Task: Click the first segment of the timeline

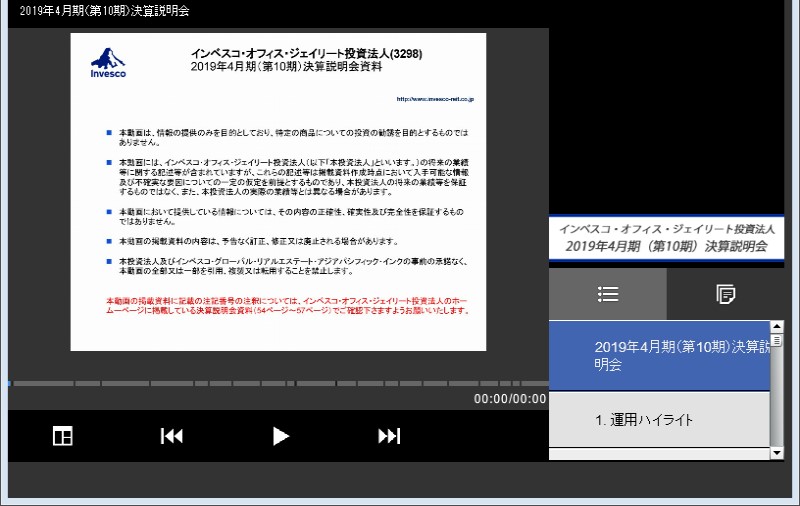Action: point(43,383)
